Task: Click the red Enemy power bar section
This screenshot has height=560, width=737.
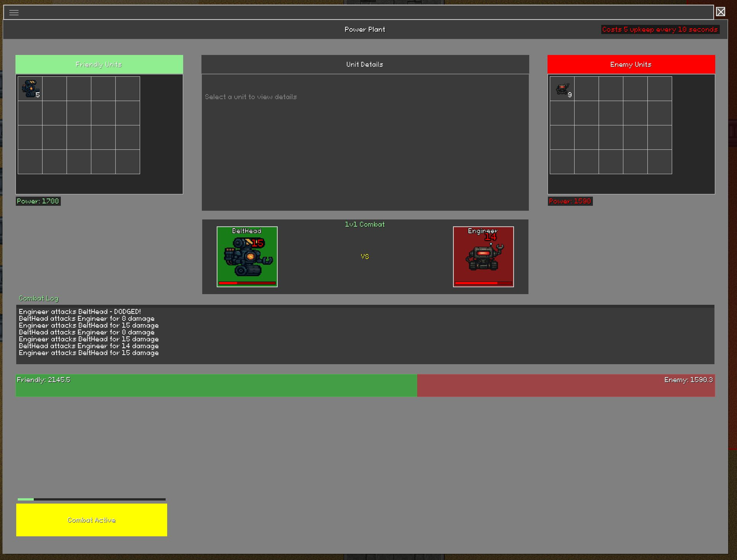Action: [566, 385]
